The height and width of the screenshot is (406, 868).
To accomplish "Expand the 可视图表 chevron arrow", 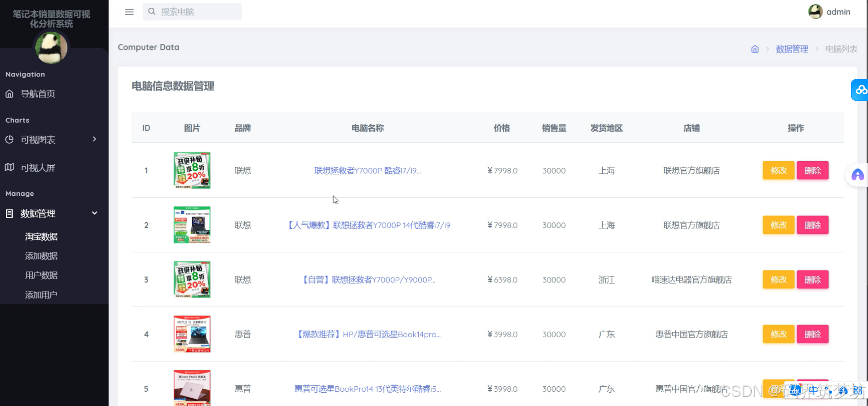I will (x=95, y=139).
